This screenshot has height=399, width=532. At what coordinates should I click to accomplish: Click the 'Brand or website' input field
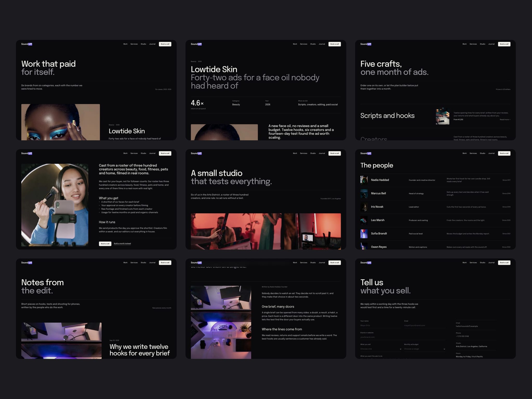pos(403,337)
